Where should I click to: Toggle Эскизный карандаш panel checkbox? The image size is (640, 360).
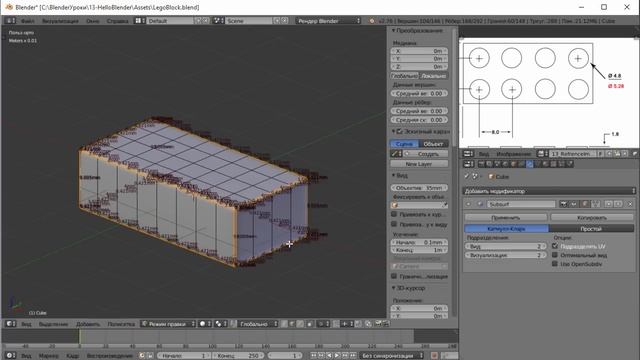click(400, 131)
